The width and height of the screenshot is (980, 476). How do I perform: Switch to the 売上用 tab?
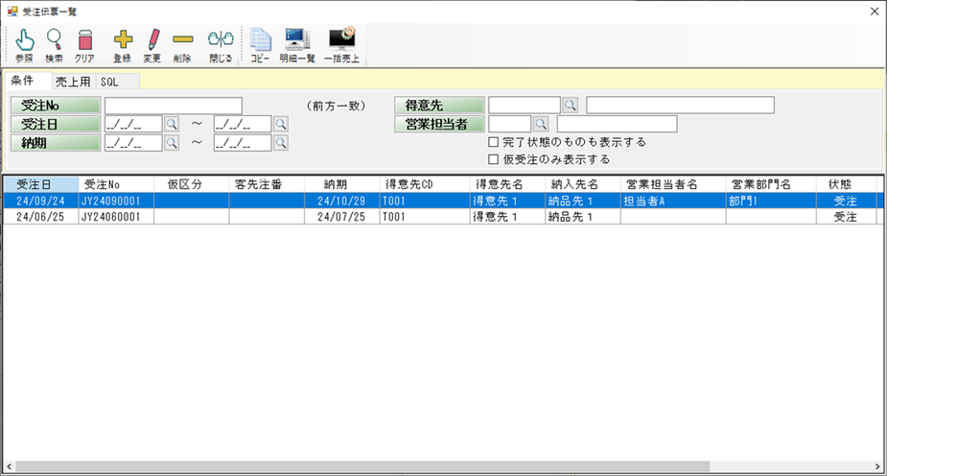(72, 82)
